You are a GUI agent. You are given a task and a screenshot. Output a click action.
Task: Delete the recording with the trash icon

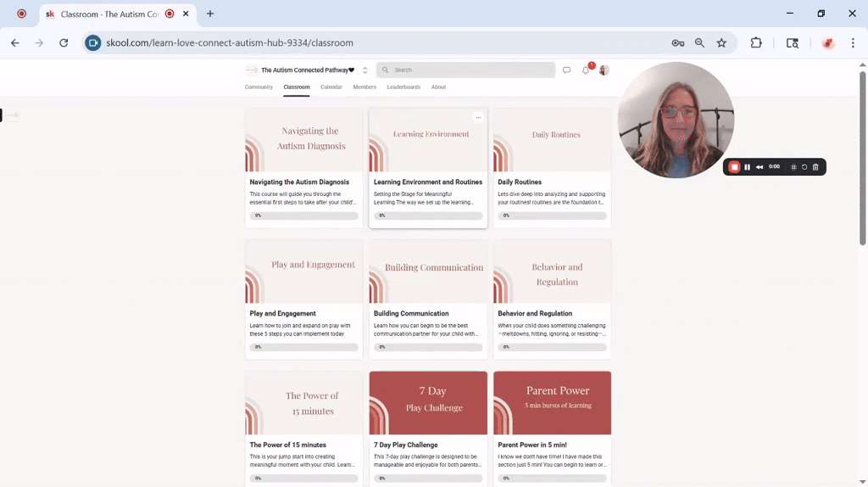click(x=815, y=167)
